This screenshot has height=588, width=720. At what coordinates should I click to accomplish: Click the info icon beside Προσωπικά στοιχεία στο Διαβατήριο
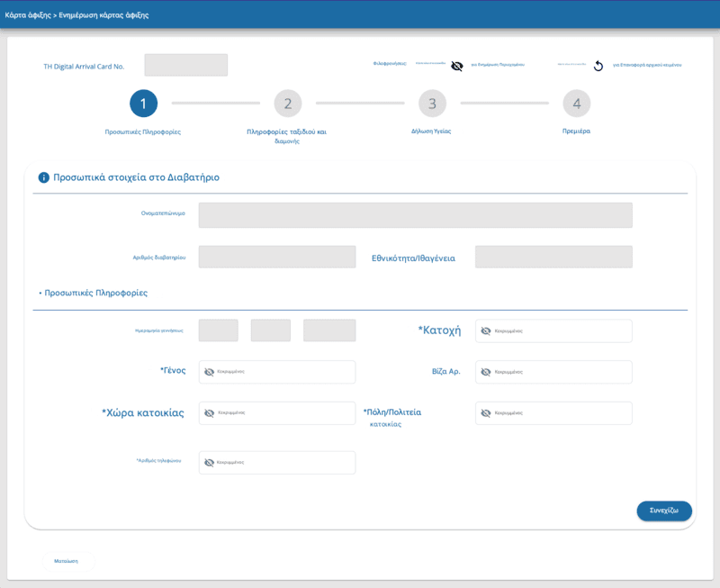(x=43, y=177)
